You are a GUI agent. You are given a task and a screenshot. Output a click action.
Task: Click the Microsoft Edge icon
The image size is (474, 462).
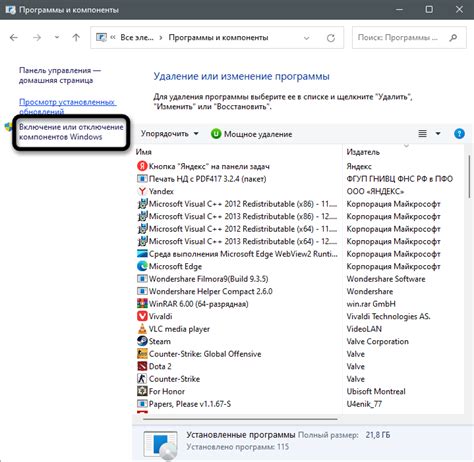pos(142,266)
